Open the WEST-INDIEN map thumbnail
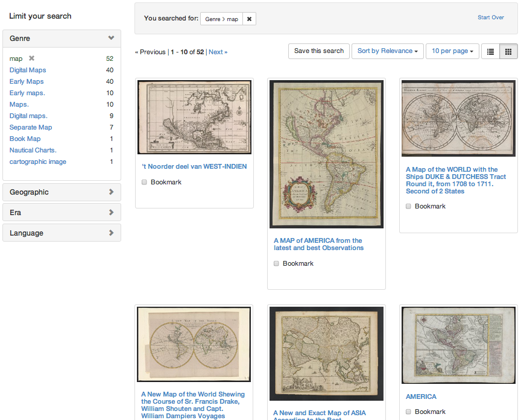524x420 pixels. [195, 117]
